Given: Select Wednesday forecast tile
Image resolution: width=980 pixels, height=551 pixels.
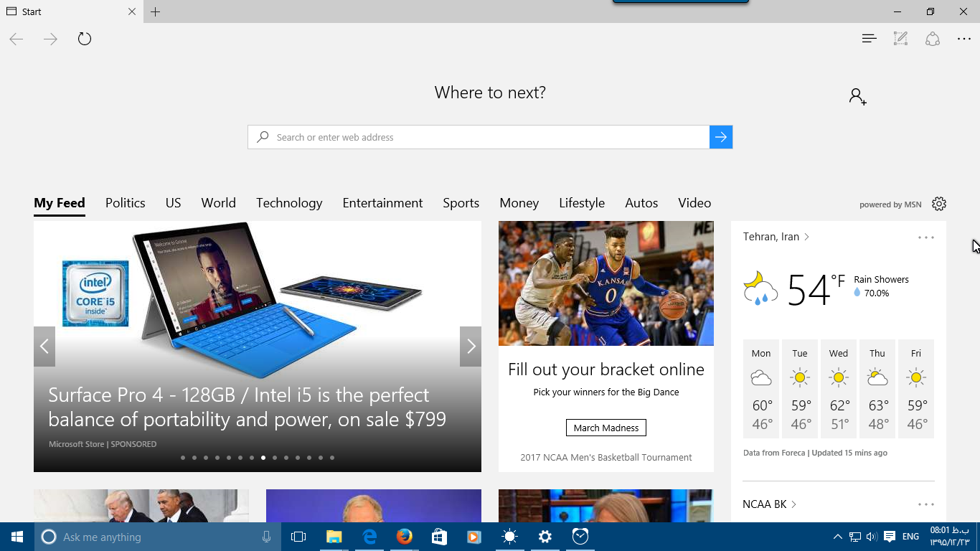Looking at the screenshot, I should (839, 389).
